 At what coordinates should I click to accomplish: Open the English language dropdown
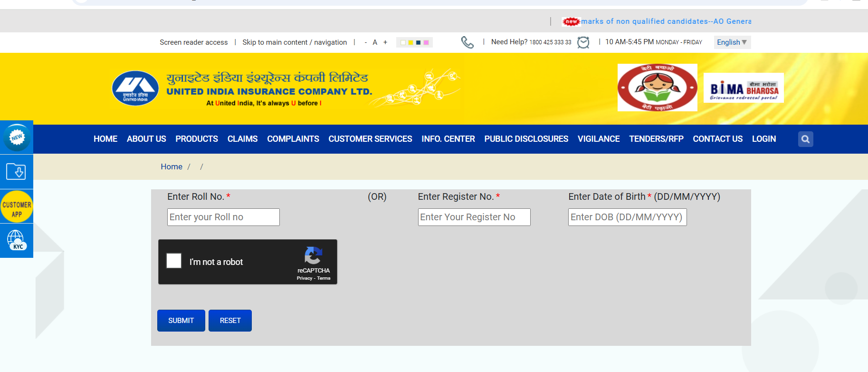point(732,42)
